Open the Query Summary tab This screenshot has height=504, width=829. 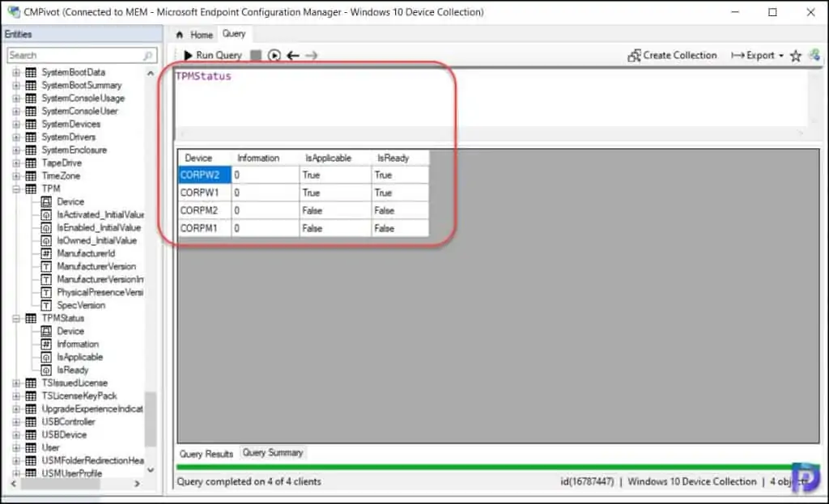coord(273,453)
